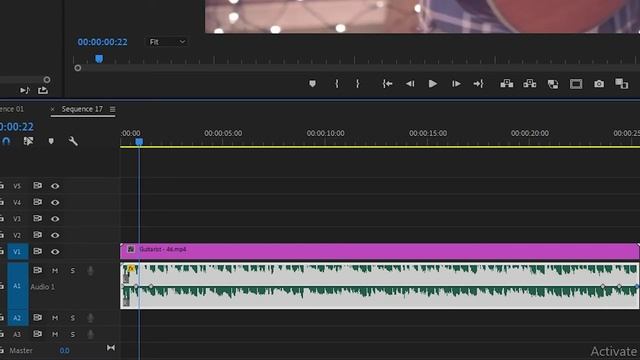Toggle sync lock for track V4
Image resolution: width=640 pixels, height=360 pixels.
38,202
